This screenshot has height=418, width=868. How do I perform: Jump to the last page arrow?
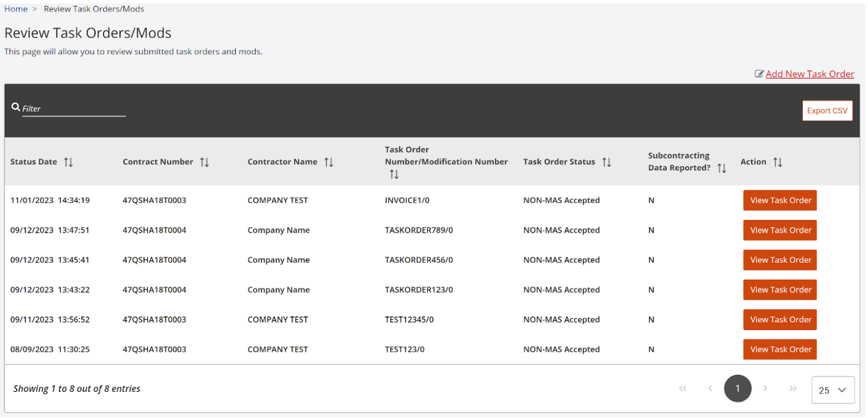click(x=793, y=388)
